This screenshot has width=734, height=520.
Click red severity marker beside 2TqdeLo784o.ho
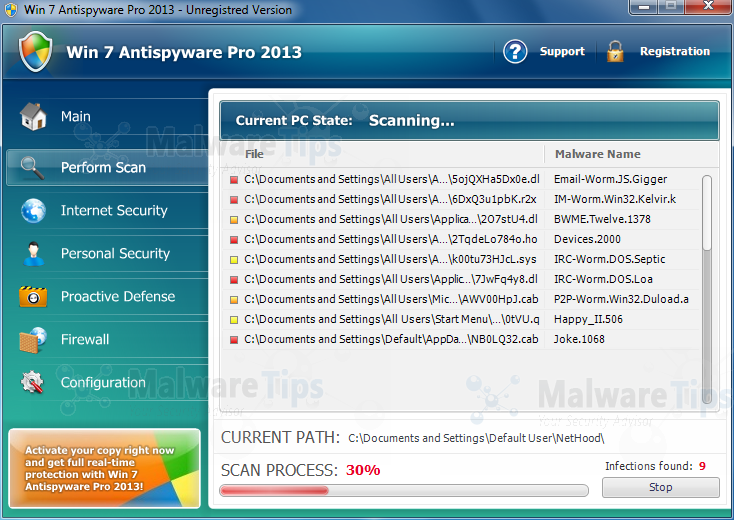(234, 240)
